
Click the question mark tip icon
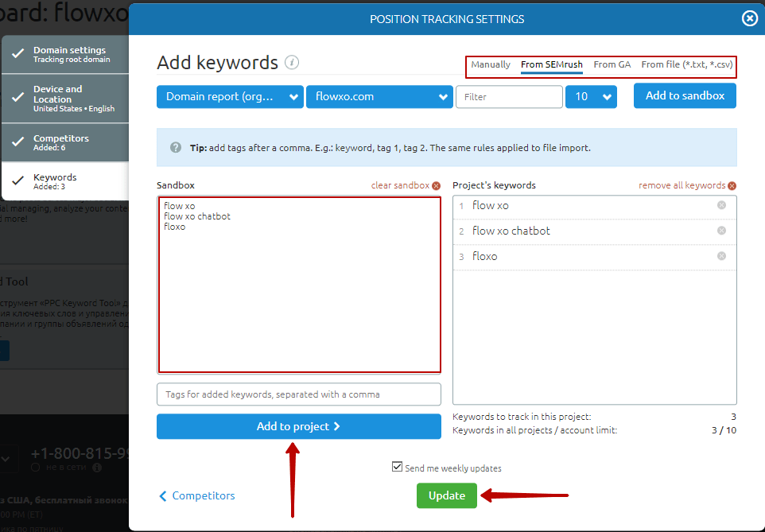click(176, 147)
